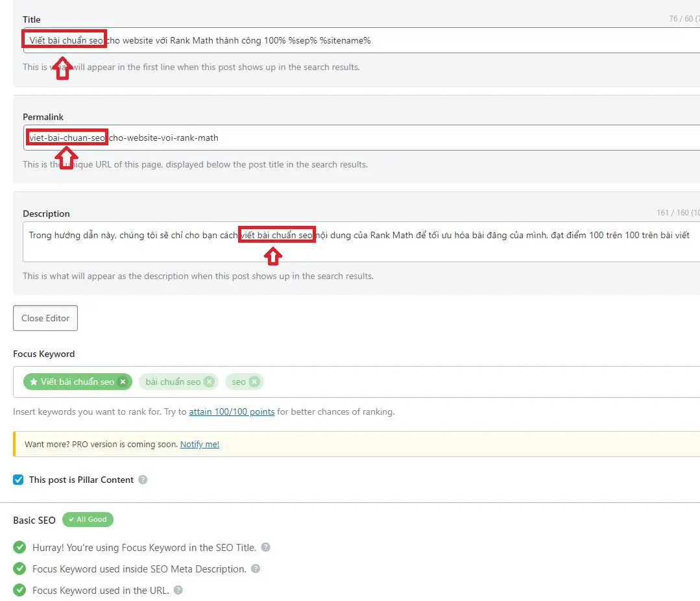Click the Close Editor button

(45, 318)
